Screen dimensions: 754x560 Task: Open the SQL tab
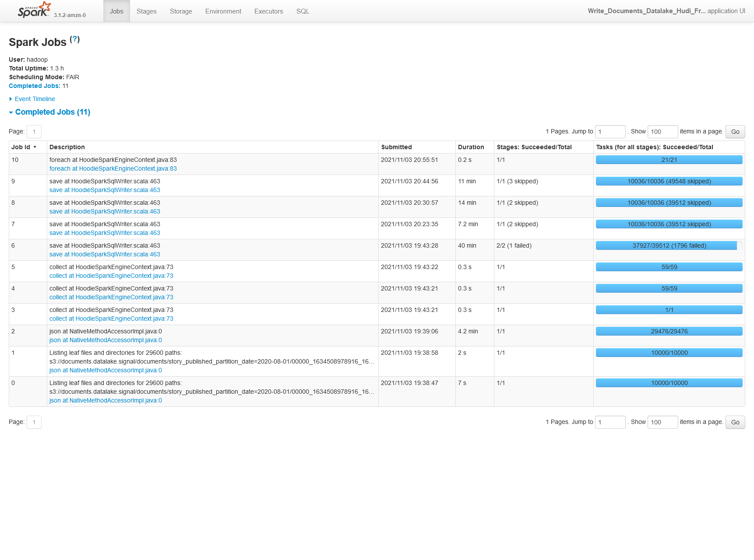click(x=302, y=11)
